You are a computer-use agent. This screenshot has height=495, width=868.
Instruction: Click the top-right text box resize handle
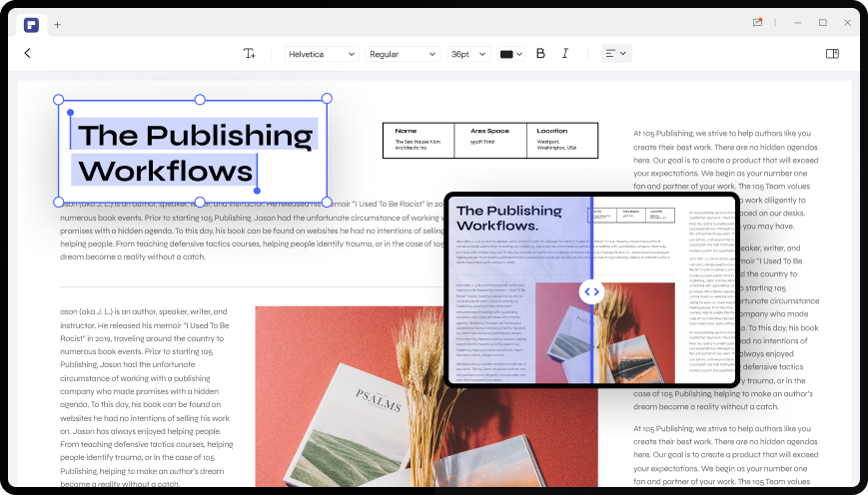tap(327, 99)
